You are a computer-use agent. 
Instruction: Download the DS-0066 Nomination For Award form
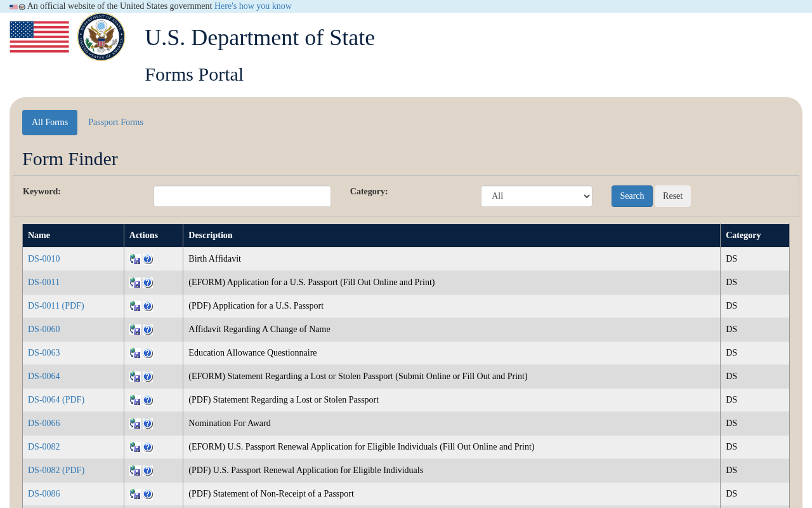(x=135, y=424)
